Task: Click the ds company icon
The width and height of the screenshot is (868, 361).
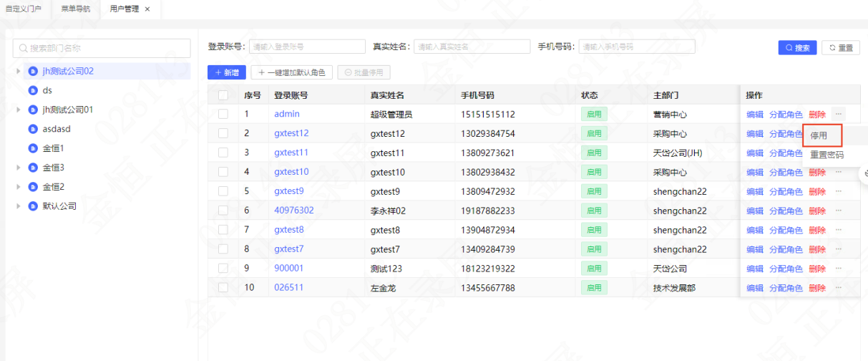Action: coord(32,90)
